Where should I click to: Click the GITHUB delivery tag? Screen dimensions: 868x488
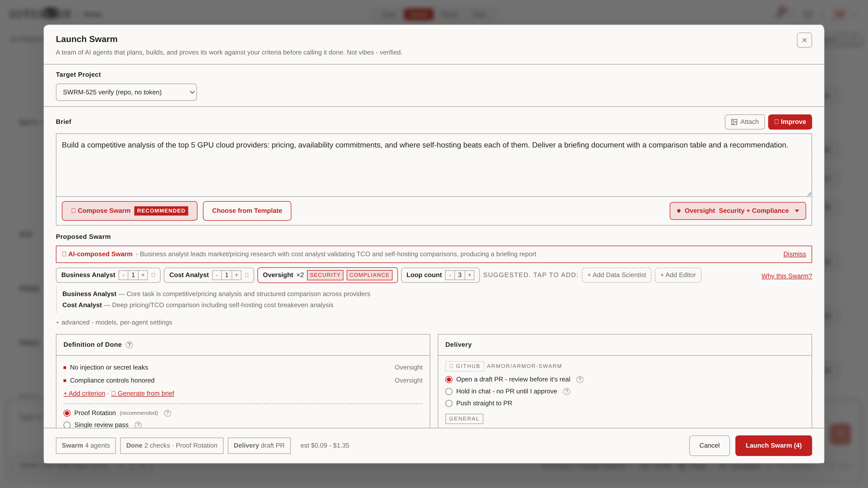coord(465,366)
